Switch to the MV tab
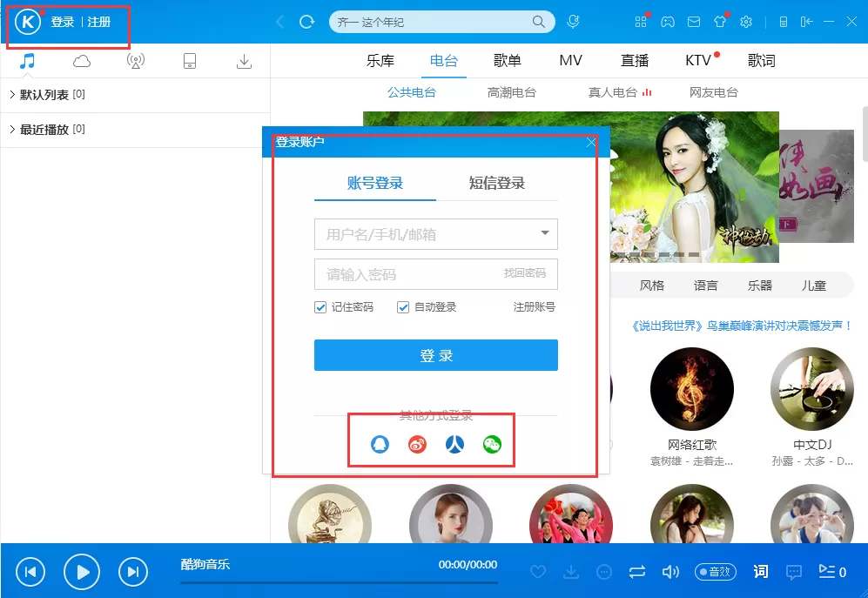Screen dimensions: 868x598 (571, 60)
